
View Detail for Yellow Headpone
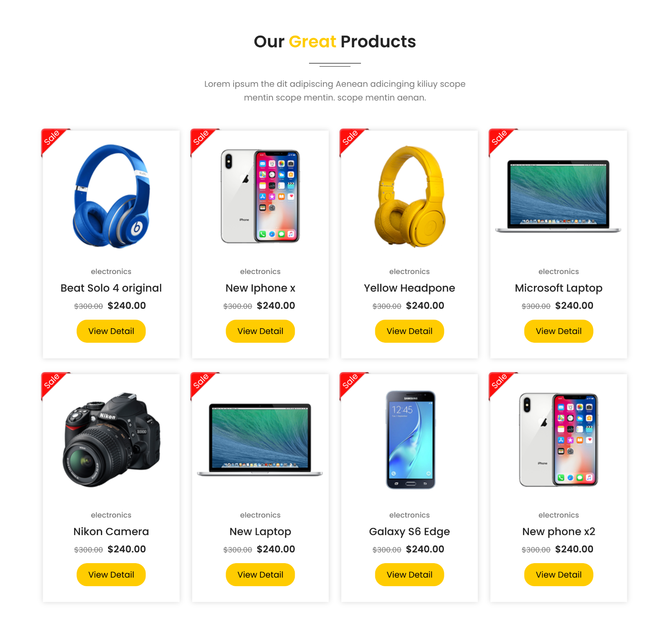coord(410,331)
